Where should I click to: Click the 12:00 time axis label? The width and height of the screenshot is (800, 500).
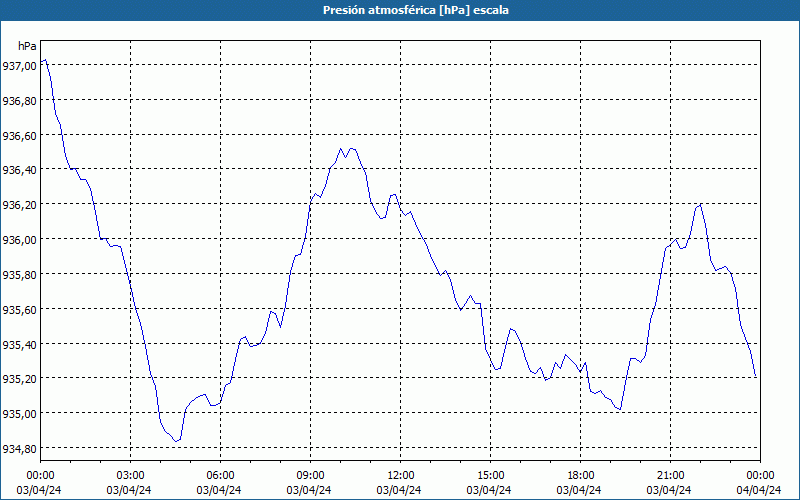click(x=401, y=476)
